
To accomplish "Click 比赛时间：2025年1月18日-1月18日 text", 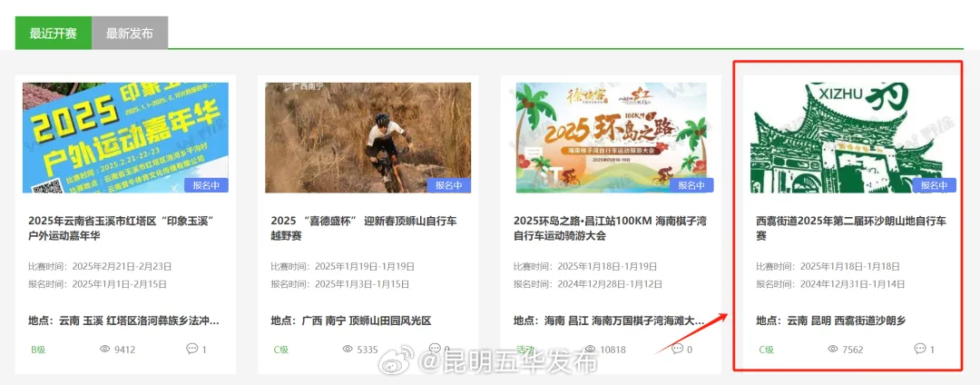I will (x=828, y=266).
